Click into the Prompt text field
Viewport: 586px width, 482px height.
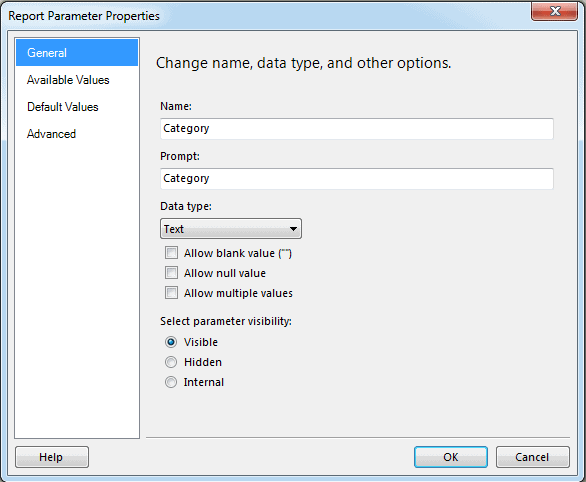pos(357,178)
